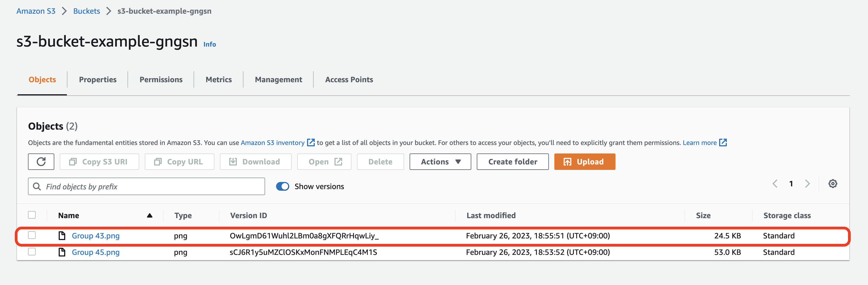868x285 pixels.
Task: Click the Upload button
Action: (x=585, y=162)
